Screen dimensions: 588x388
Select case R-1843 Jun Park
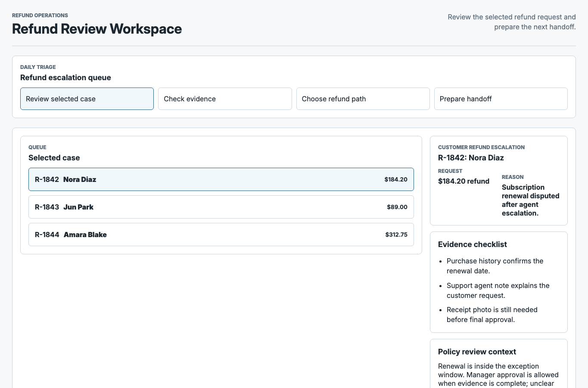221,207
